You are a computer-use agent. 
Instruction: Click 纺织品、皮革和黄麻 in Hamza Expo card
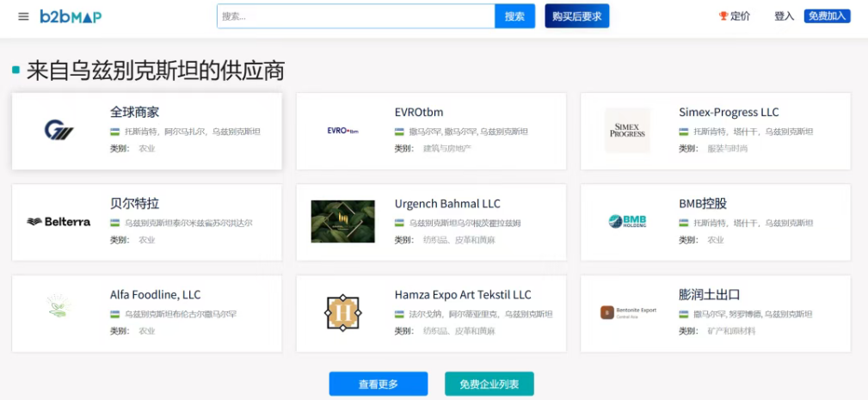point(459,331)
